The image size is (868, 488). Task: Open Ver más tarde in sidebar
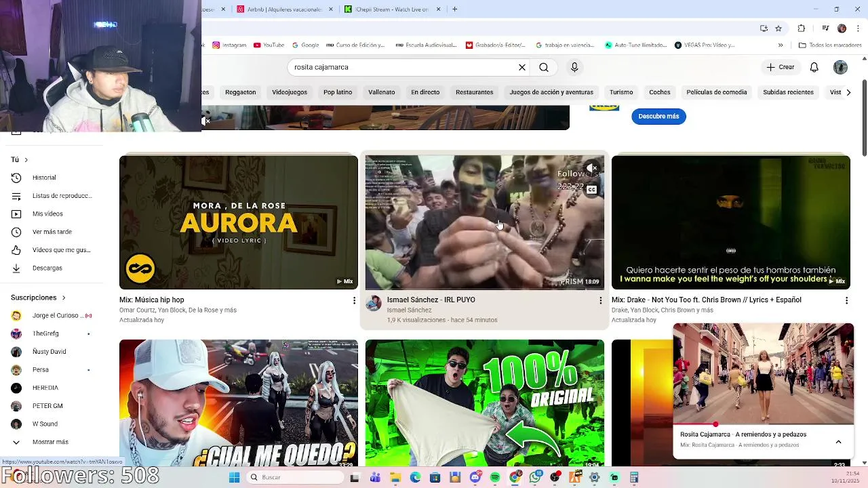click(x=52, y=232)
